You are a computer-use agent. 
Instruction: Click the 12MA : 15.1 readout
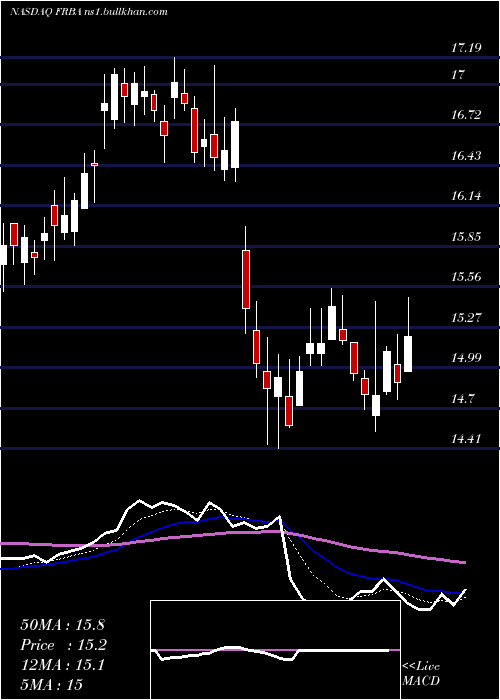(62, 665)
